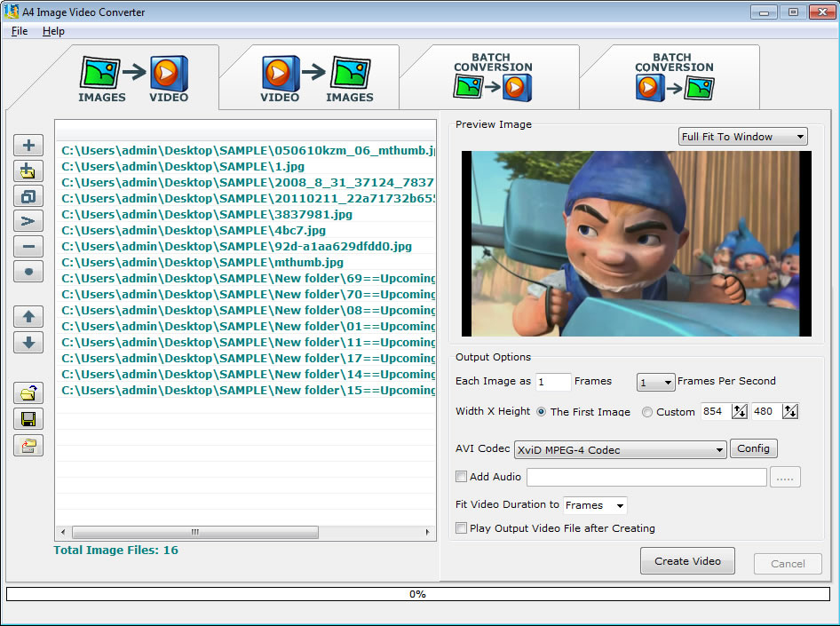Click the add folder icon
Screen dimensions: 840x626
point(28,171)
